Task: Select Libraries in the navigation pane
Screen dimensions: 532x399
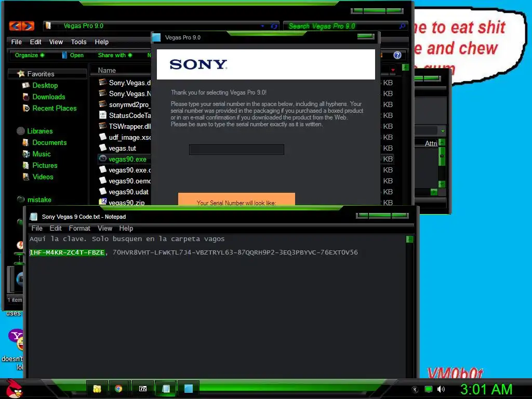Action: [x=39, y=131]
